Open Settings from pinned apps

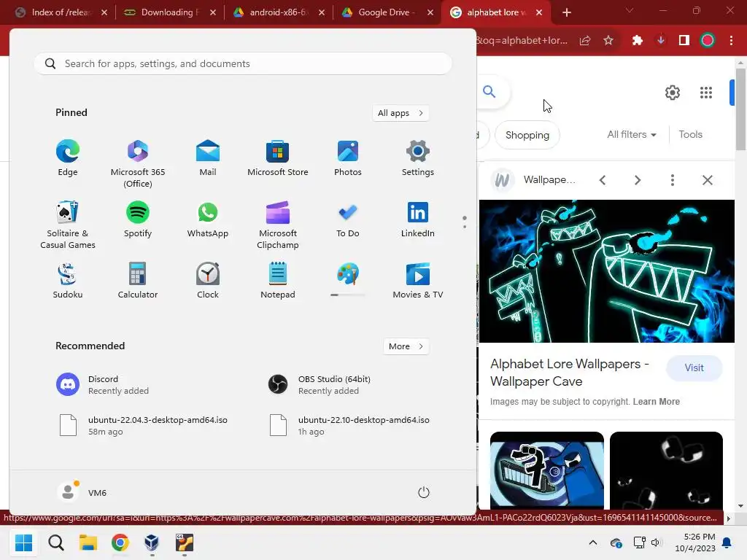point(418,158)
